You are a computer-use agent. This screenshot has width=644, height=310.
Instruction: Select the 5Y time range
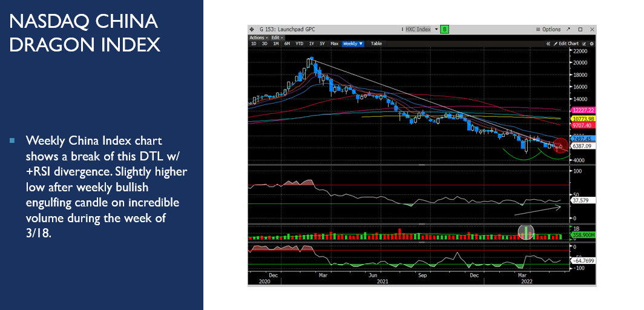click(323, 44)
